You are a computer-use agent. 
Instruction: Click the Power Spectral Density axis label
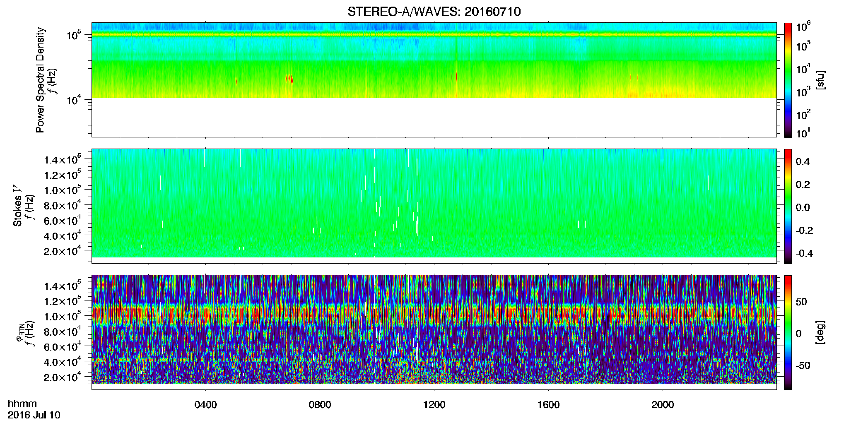click(40, 80)
